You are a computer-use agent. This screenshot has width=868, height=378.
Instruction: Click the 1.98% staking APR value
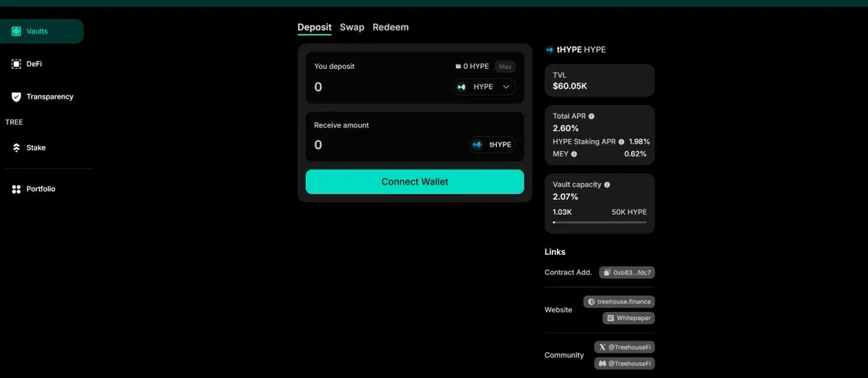(639, 142)
